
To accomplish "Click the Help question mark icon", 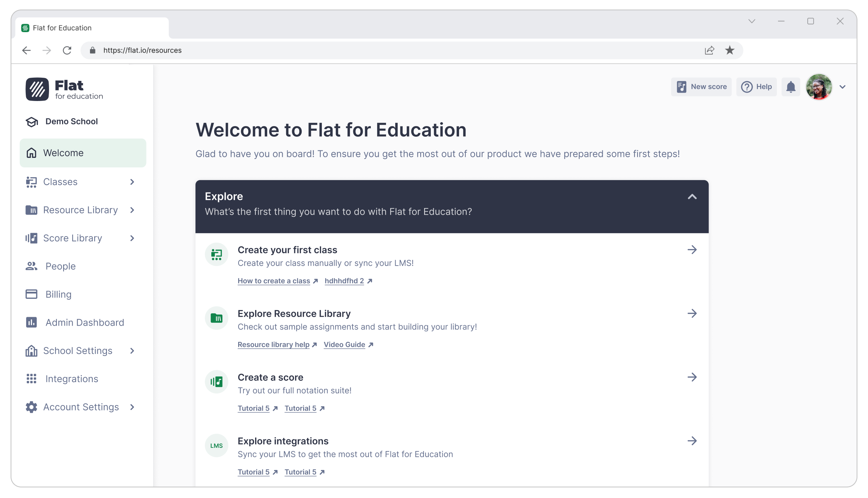I will pos(747,87).
